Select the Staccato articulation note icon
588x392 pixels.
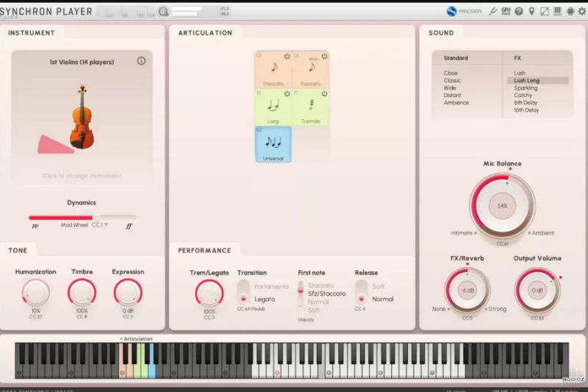[274, 68]
